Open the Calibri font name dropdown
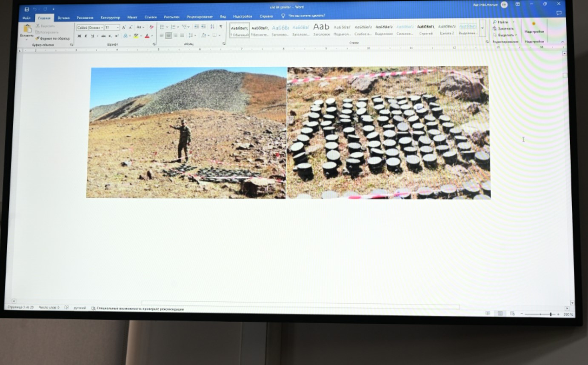 90,28
